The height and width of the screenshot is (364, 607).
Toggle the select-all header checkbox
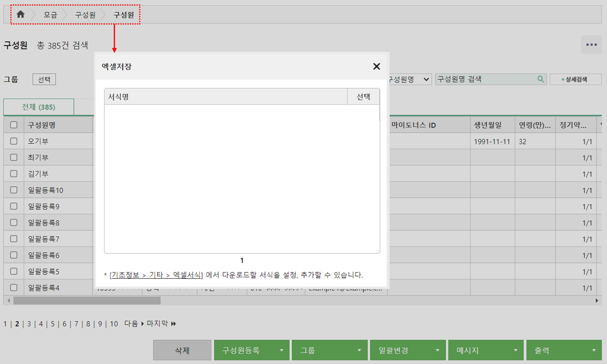pyautogui.click(x=14, y=125)
